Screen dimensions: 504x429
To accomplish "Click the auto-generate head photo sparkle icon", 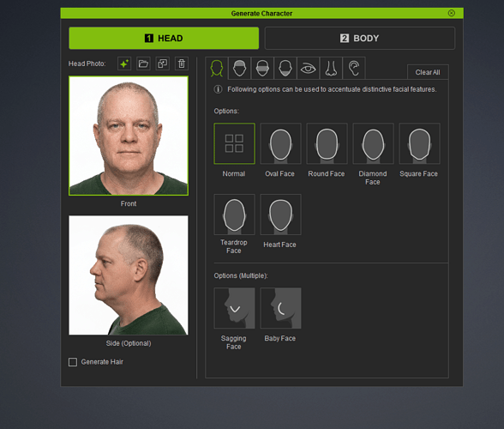I will 124,63.
